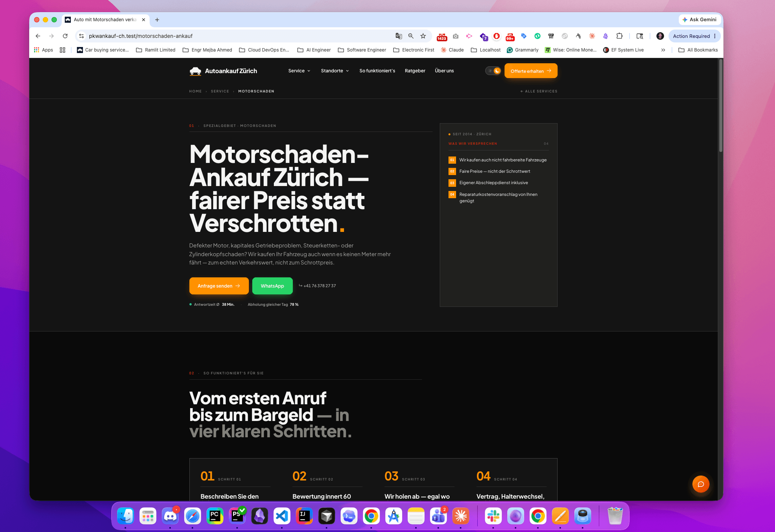Open the Car buying service bookmark
This screenshot has width=775, height=532.
click(x=103, y=50)
